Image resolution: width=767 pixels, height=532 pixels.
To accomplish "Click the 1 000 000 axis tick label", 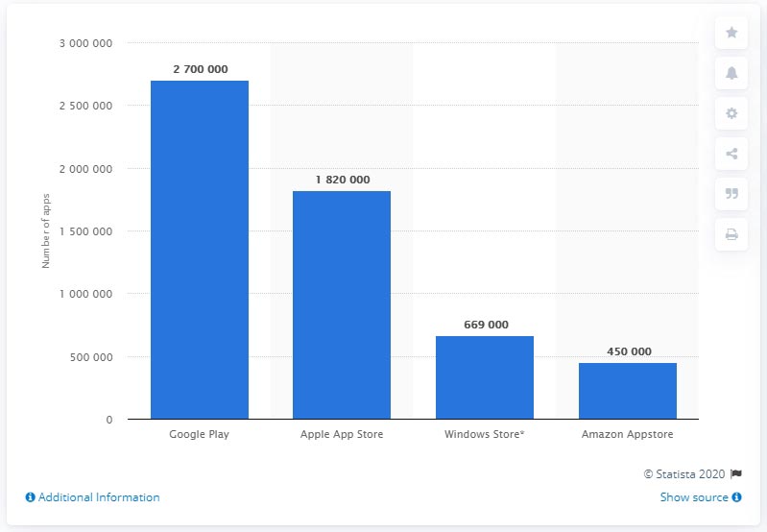I will tap(86, 294).
